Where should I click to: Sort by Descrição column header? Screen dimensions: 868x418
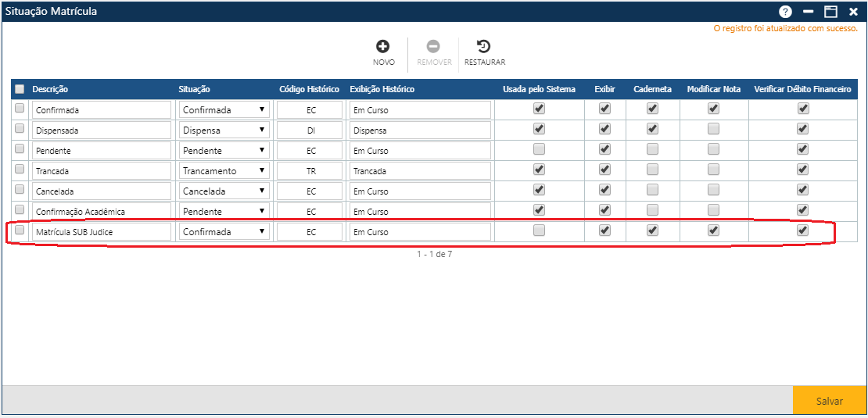(x=50, y=89)
